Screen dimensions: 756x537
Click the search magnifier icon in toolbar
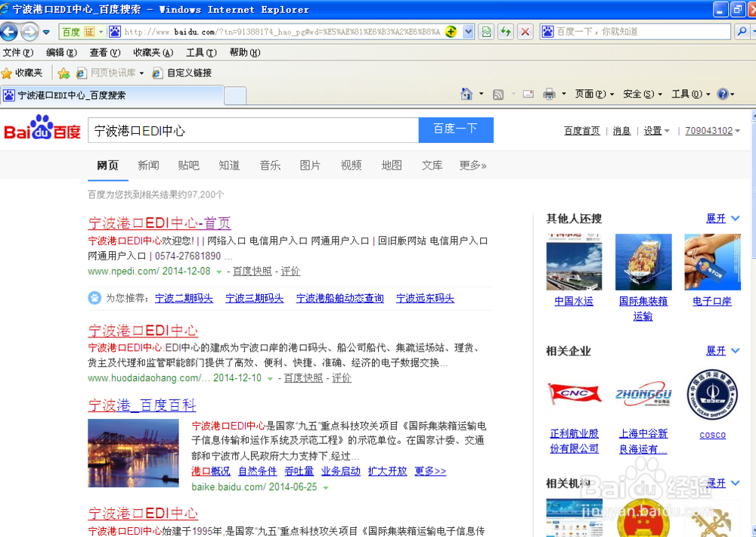coord(742,31)
